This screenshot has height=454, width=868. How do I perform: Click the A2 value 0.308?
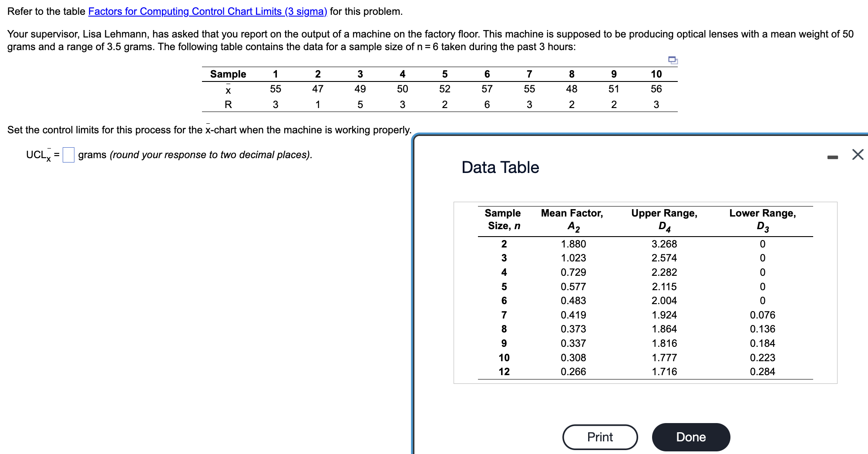(x=573, y=358)
